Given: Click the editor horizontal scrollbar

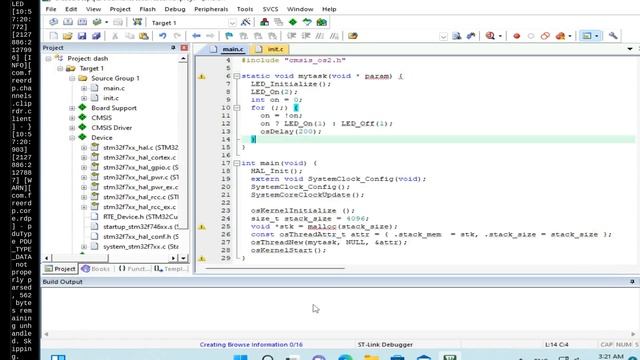Looking at the screenshot, I should coord(275,268).
